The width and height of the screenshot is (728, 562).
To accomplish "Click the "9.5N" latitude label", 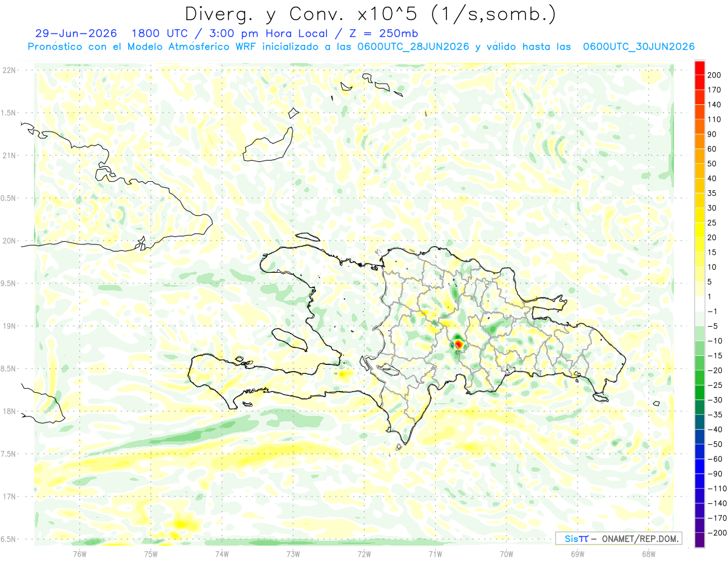I will pos(9,284).
